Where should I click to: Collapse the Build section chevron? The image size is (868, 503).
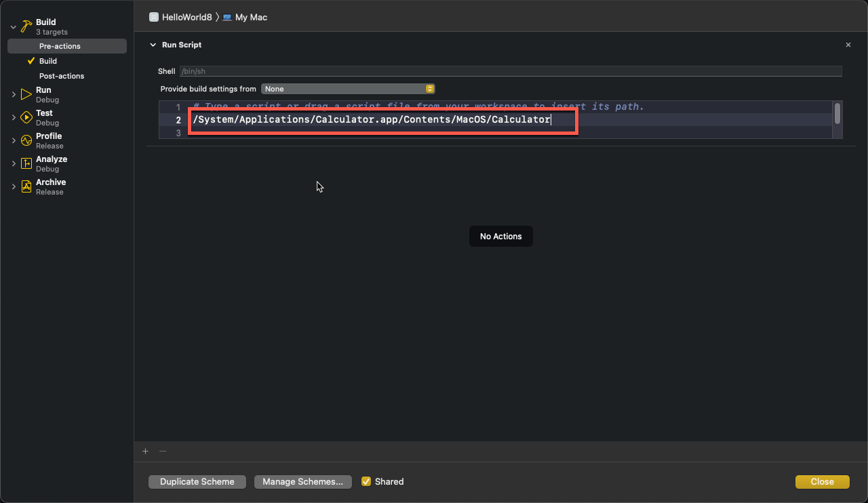point(13,27)
